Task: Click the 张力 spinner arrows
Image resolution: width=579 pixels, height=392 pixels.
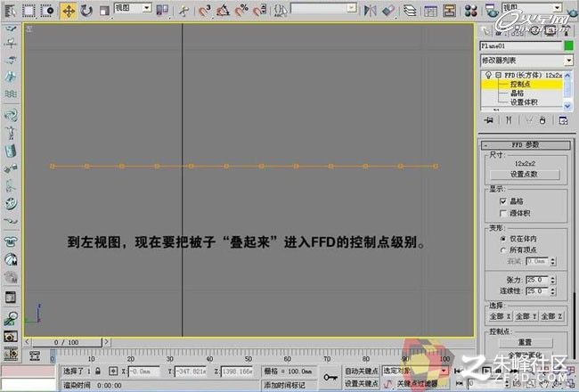Action: pos(552,280)
